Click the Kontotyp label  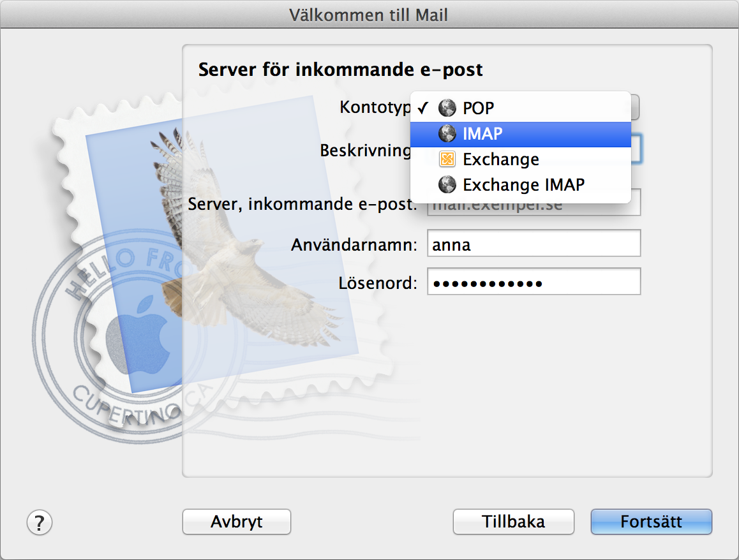point(375,107)
